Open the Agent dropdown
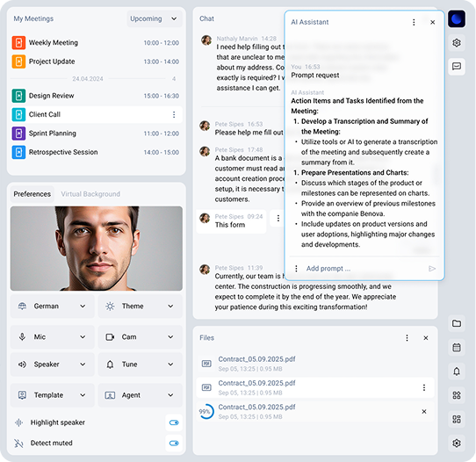 pyautogui.click(x=141, y=395)
